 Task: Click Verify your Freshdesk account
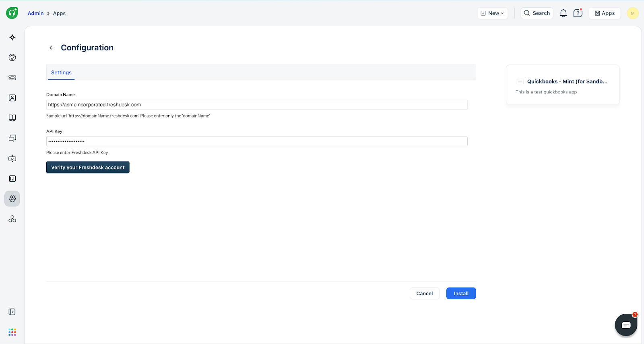pyautogui.click(x=88, y=168)
